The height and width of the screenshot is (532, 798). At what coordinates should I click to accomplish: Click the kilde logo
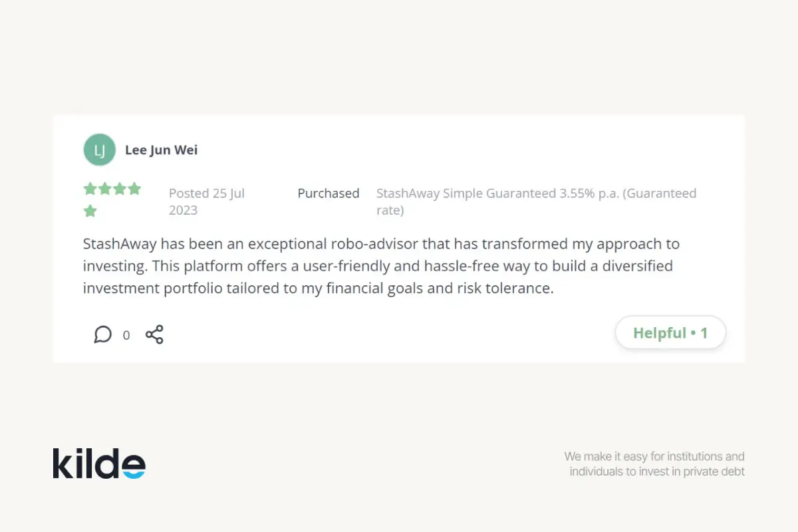tap(98, 464)
